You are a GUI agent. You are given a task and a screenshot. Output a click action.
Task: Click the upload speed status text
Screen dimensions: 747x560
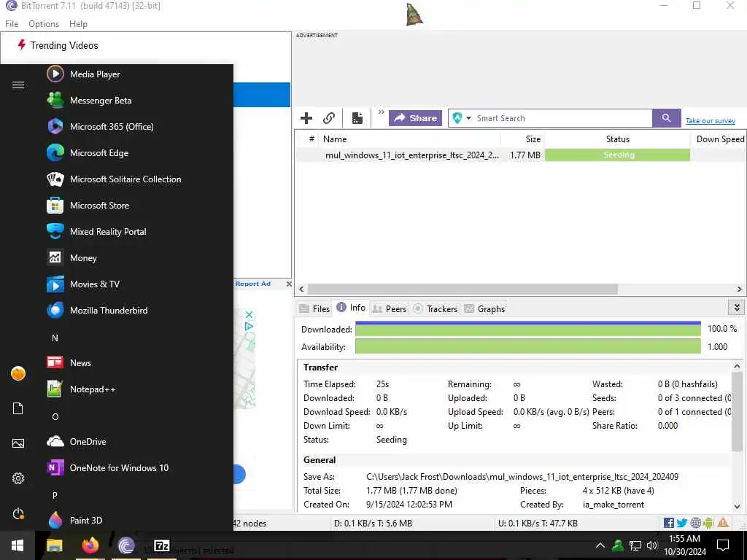coord(538,524)
